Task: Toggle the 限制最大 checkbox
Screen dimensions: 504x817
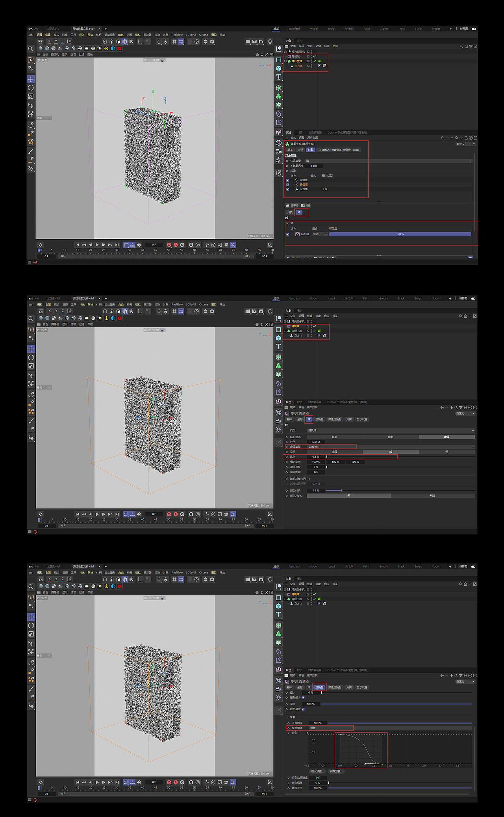Action: click(303, 709)
